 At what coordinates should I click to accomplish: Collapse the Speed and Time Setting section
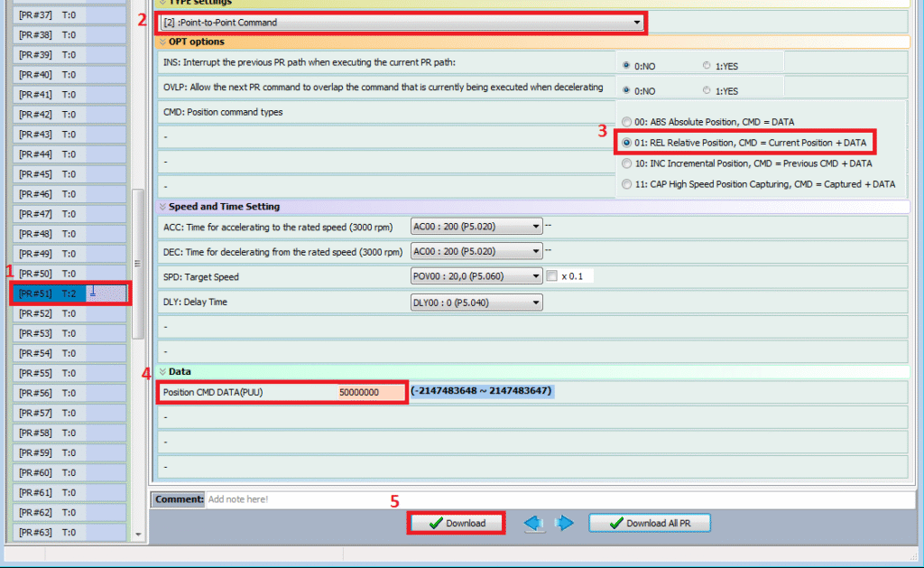click(x=162, y=207)
